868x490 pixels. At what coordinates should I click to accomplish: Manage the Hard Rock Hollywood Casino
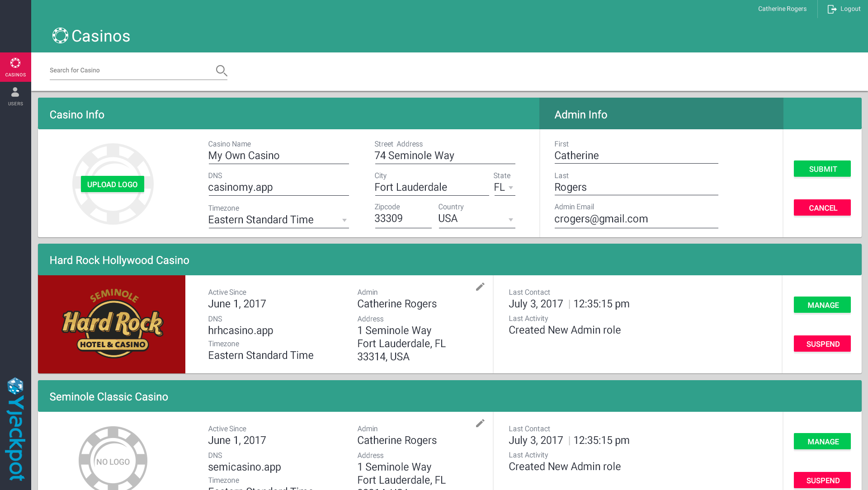coord(822,305)
